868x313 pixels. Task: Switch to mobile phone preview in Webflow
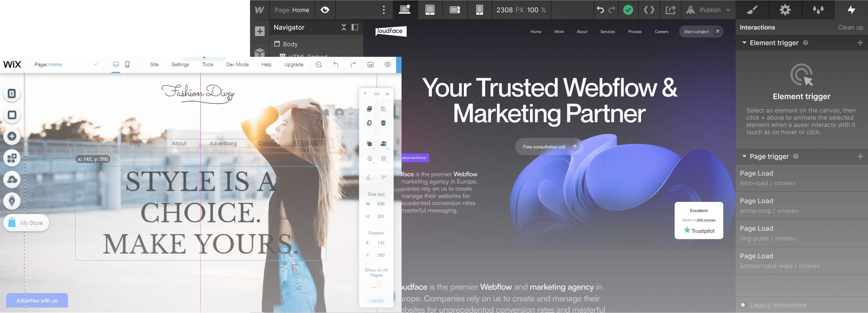(480, 10)
